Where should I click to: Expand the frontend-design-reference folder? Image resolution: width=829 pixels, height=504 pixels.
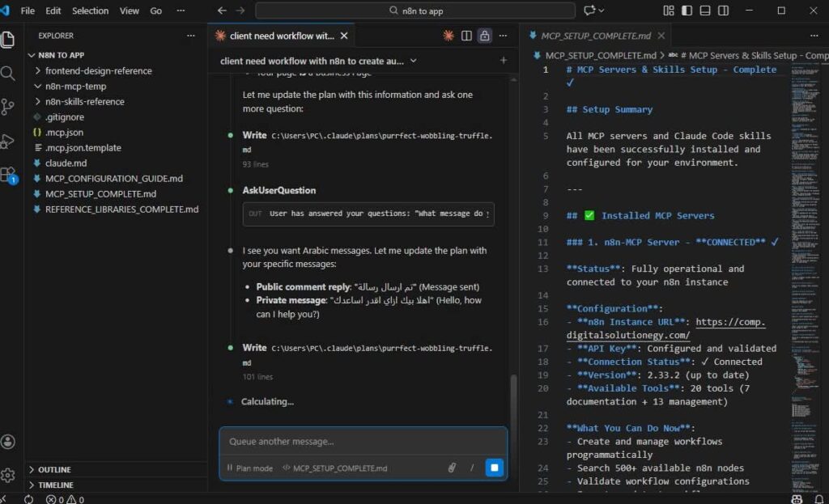[98, 70]
